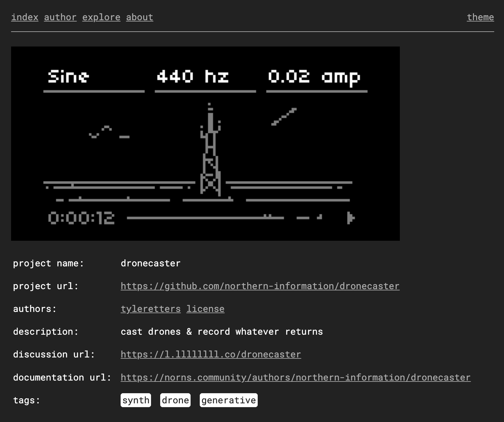The image size is (504, 422).
Task: Click 'cast drones & record whatever returns' text
Action: (x=222, y=332)
